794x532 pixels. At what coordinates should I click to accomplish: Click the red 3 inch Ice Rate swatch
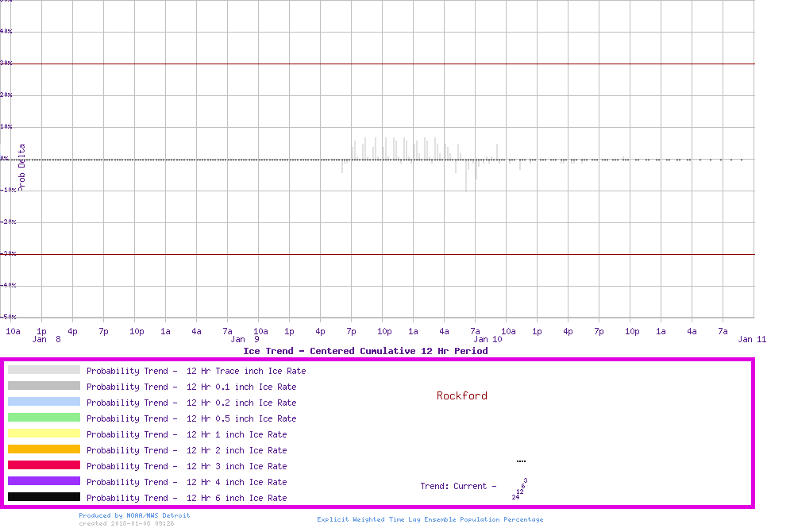coord(44,465)
